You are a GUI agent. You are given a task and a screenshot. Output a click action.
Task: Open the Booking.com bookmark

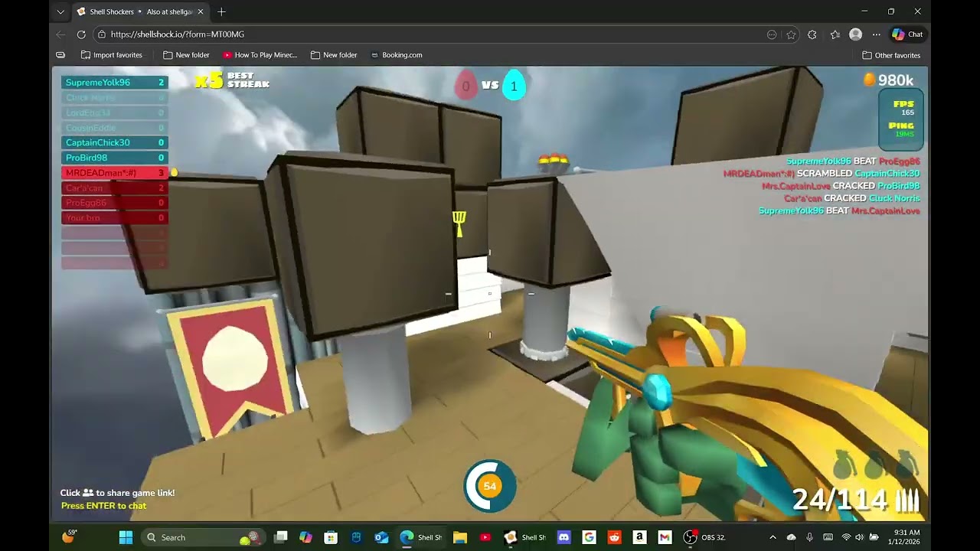397,55
